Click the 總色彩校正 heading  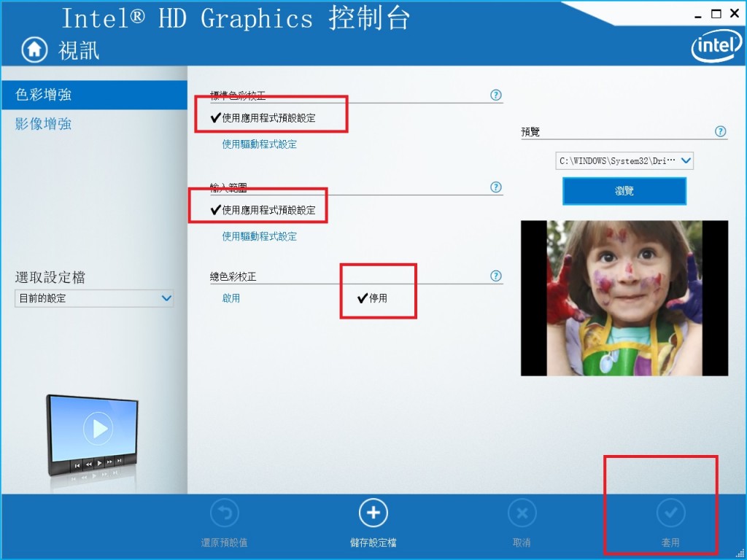233,276
